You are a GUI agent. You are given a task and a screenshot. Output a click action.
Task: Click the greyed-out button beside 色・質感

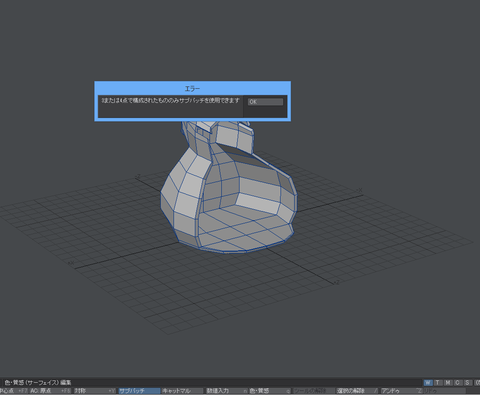click(313, 391)
